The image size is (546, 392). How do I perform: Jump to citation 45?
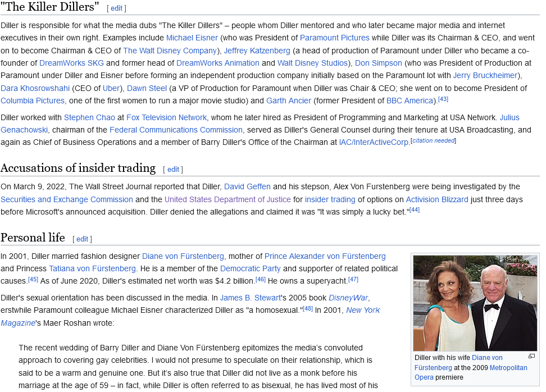pyautogui.click(x=33, y=280)
